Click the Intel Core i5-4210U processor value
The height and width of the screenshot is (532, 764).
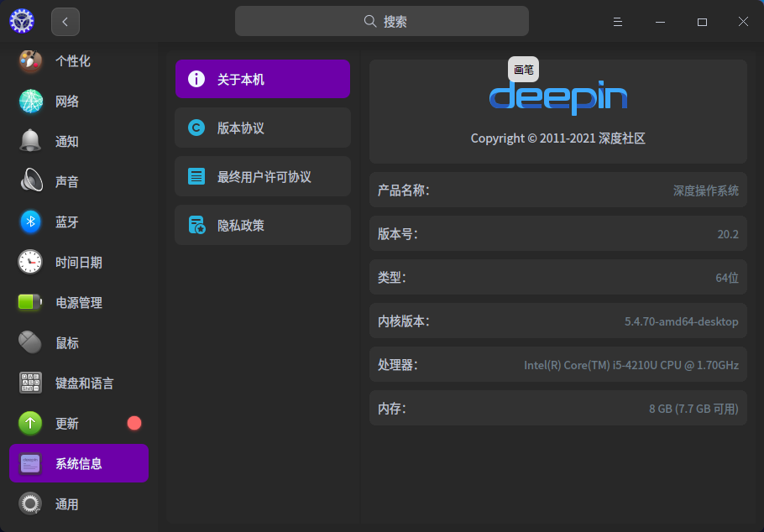[x=631, y=365]
